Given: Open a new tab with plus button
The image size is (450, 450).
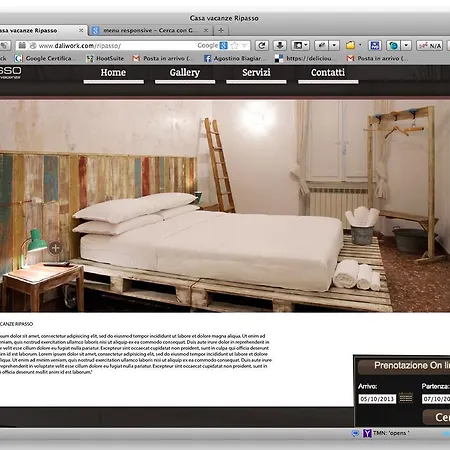Looking at the screenshot, I should [x=221, y=30].
